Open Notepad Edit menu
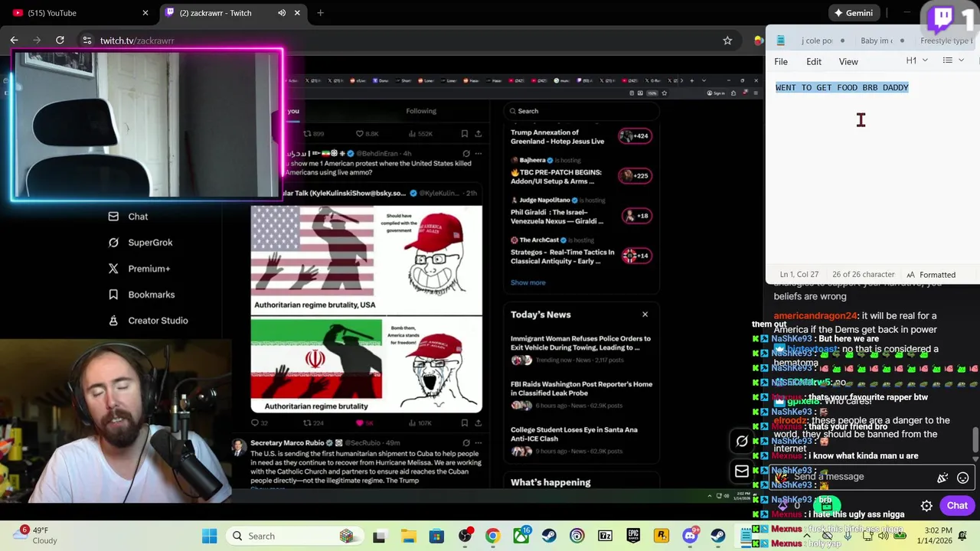This screenshot has height=551, width=980. tap(814, 62)
